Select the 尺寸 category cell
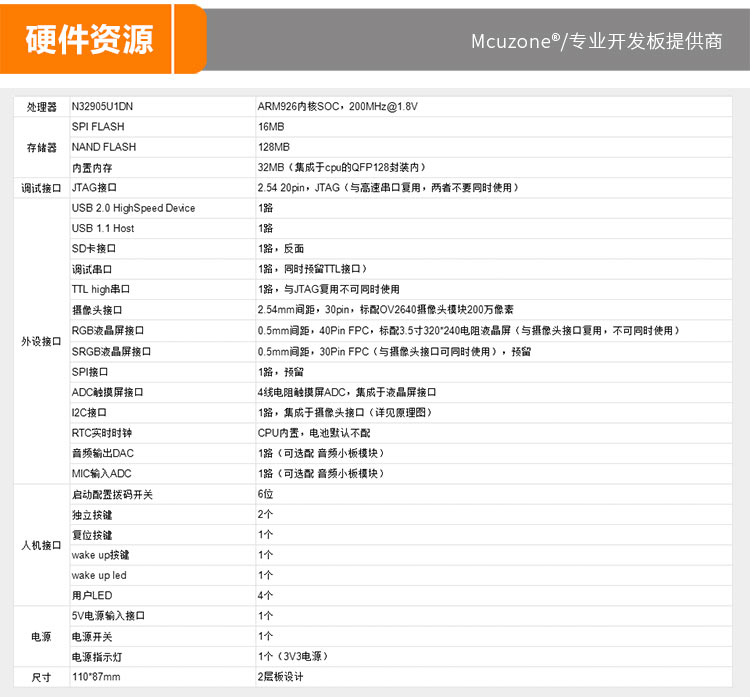 41,678
